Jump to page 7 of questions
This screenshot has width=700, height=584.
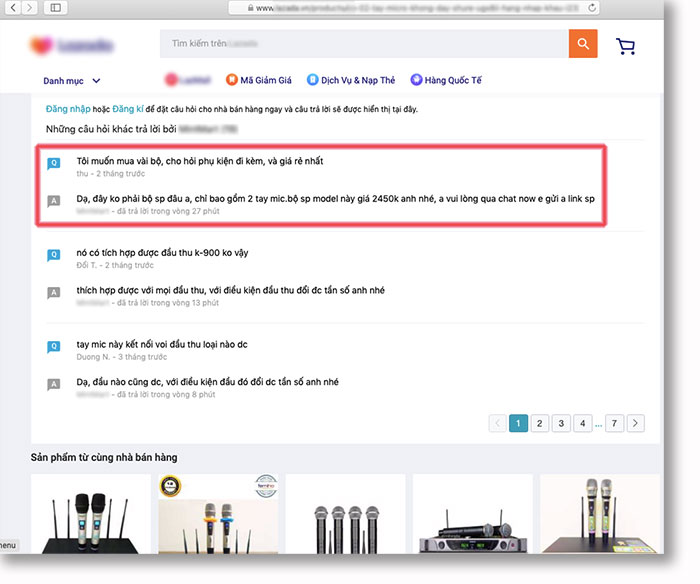click(615, 423)
